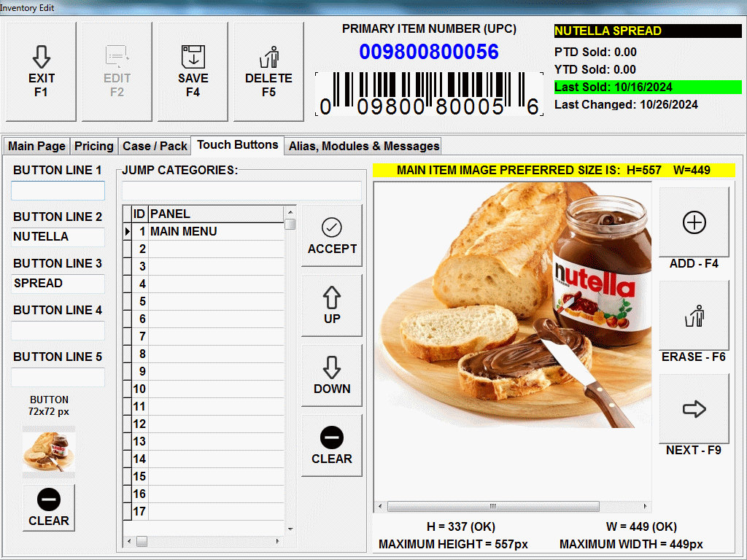Select the Case / Pack tab
This screenshot has height=560, width=747.
click(155, 146)
